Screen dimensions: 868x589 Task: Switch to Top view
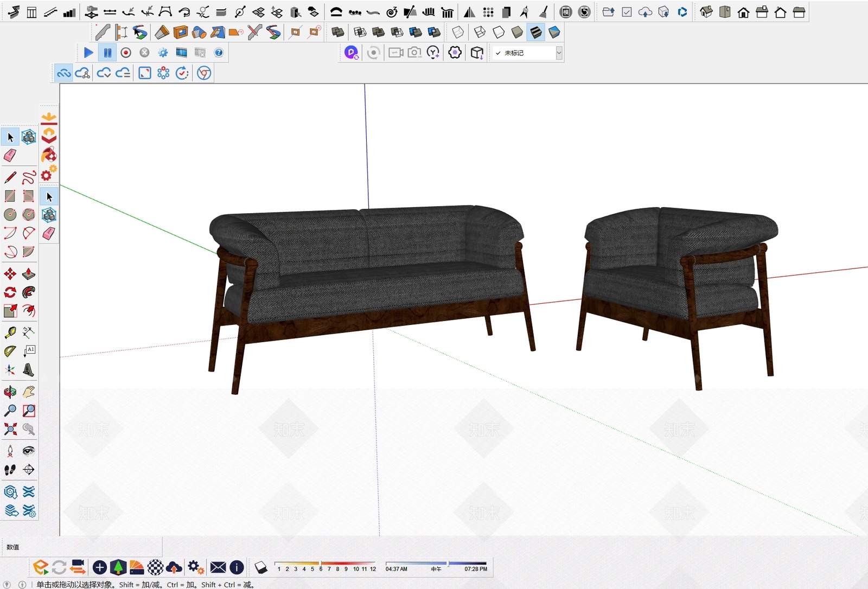point(725,12)
